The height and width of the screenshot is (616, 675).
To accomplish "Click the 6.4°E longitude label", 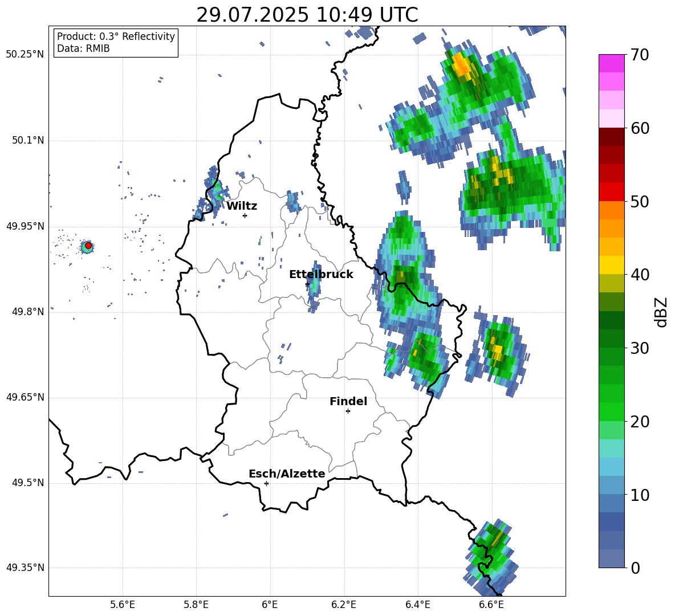I will [417, 605].
